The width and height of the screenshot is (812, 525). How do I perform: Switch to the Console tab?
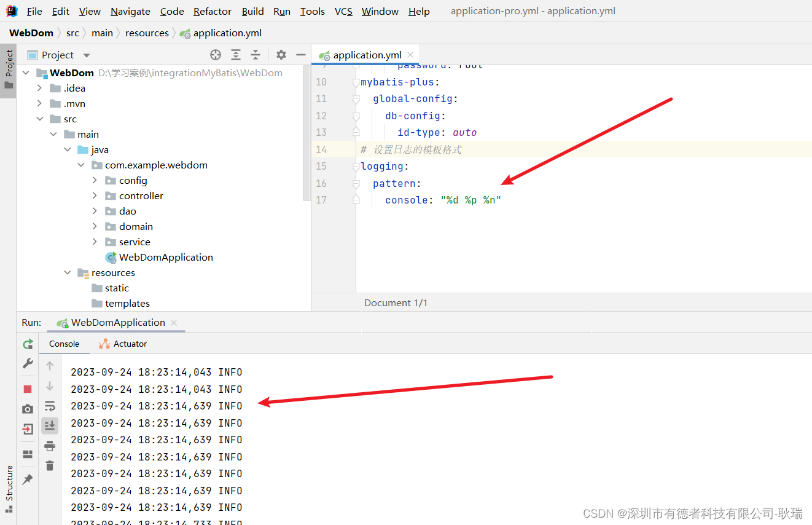click(x=64, y=344)
